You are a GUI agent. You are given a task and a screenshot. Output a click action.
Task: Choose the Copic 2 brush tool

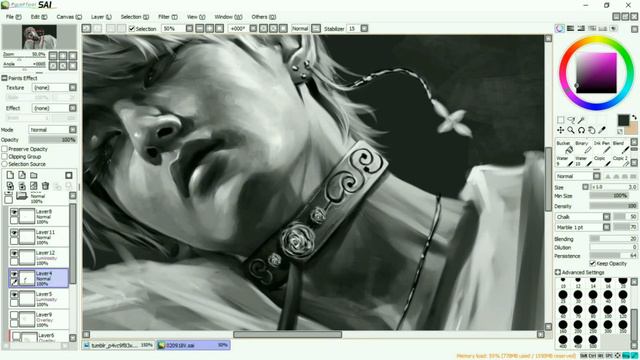coord(620,161)
